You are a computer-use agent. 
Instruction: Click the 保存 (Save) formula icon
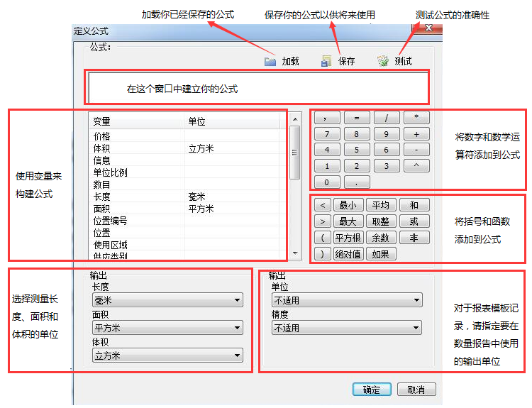[326, 62]
